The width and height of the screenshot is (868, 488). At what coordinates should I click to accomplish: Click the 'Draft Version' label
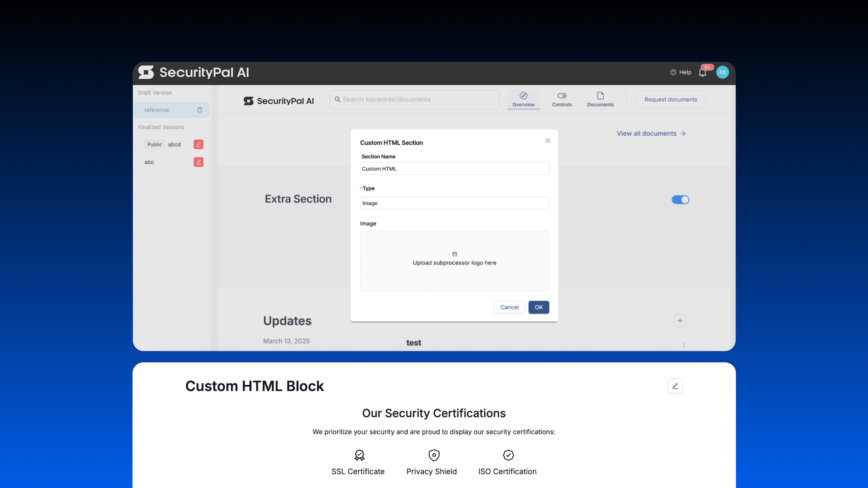pyautogui.click(x=155, y=93)
